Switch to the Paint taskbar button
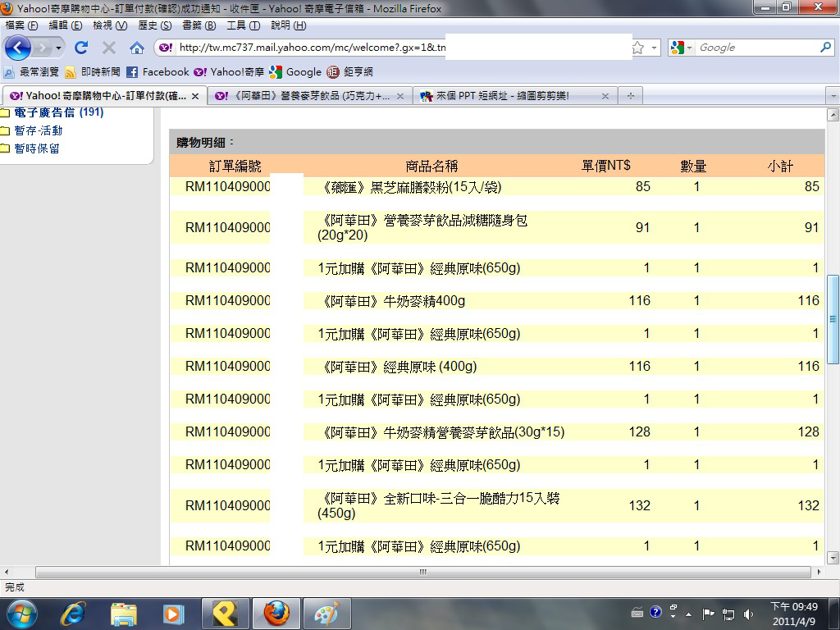Viewport: 840px width, 630px height. 326,614
